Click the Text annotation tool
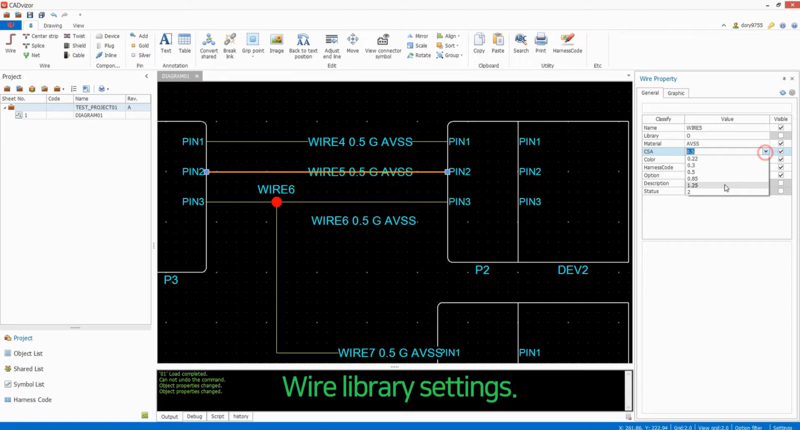800x430 pixels. point(166,43)
